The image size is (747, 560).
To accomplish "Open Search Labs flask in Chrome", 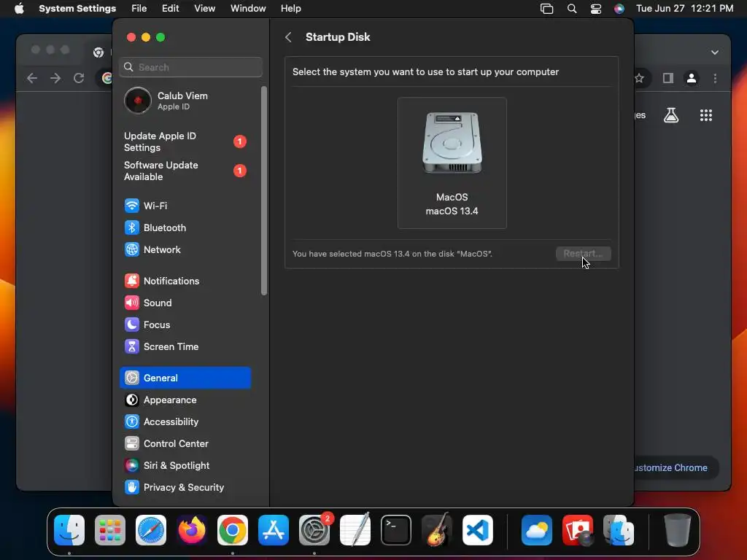I will (671, 115).
